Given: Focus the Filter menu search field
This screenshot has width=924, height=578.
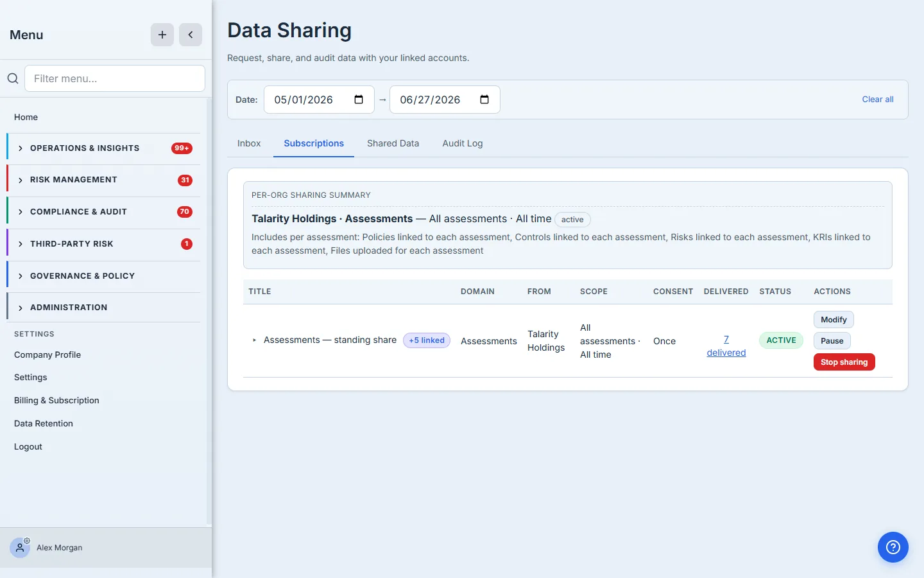Looking at the screenshot, I should [115, 78].
